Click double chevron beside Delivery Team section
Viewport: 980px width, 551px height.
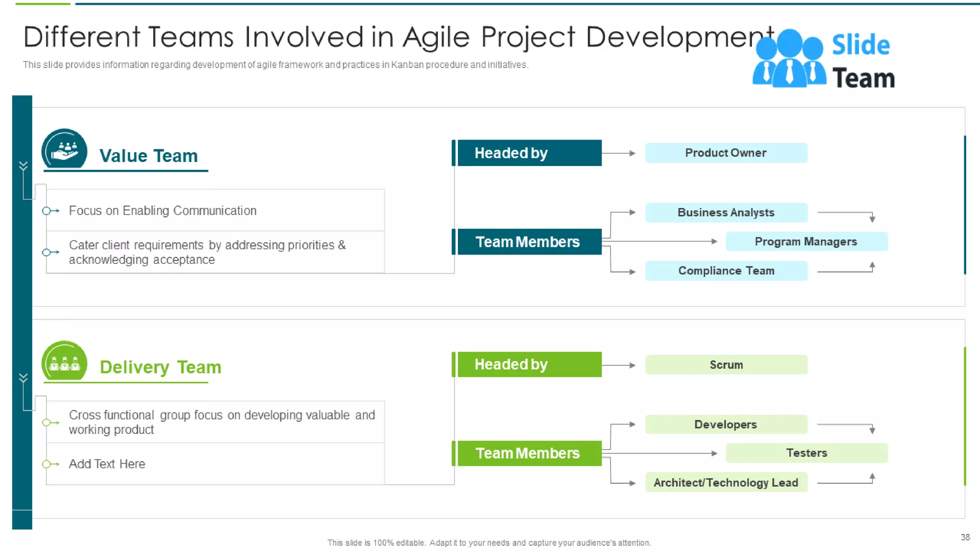[23, 378]
